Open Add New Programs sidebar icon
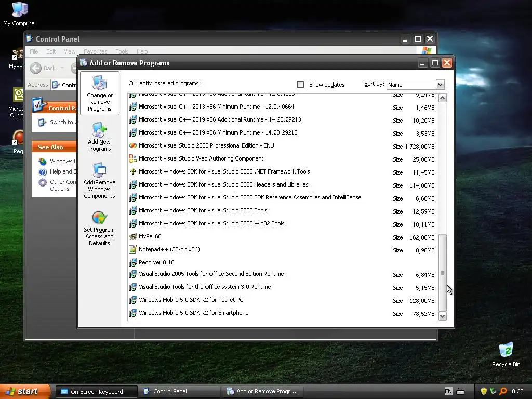The width and height of the screenshot is (532, 399). click(99, 137)
